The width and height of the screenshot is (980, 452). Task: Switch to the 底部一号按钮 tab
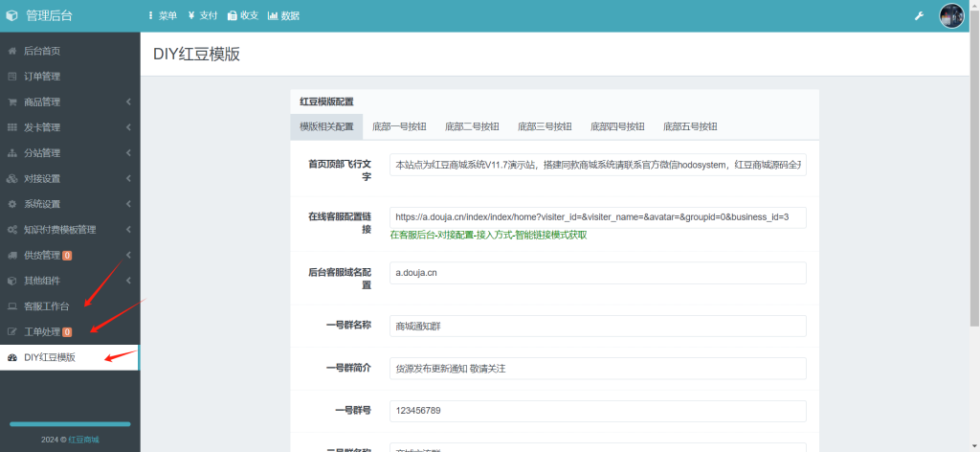[399, 126]
